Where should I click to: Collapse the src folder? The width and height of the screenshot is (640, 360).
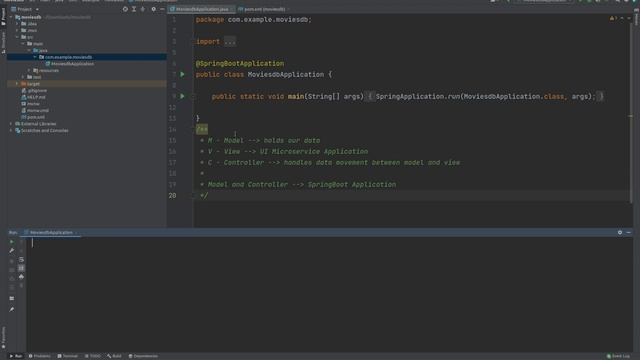(x=18, y=37)
